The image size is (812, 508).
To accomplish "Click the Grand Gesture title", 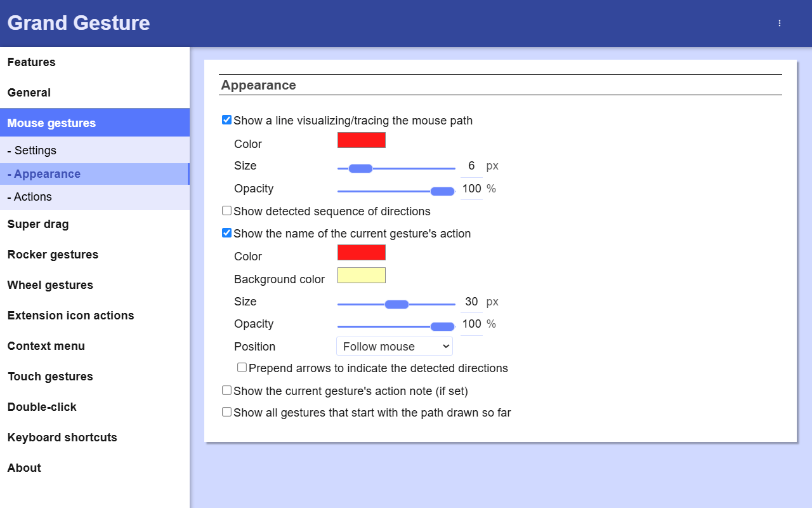I will tap(79, 23).
